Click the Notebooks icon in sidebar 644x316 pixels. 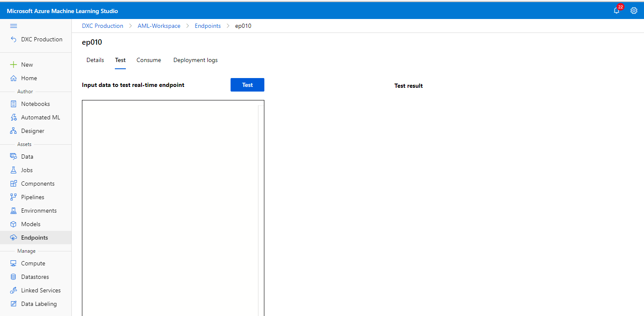14,104
